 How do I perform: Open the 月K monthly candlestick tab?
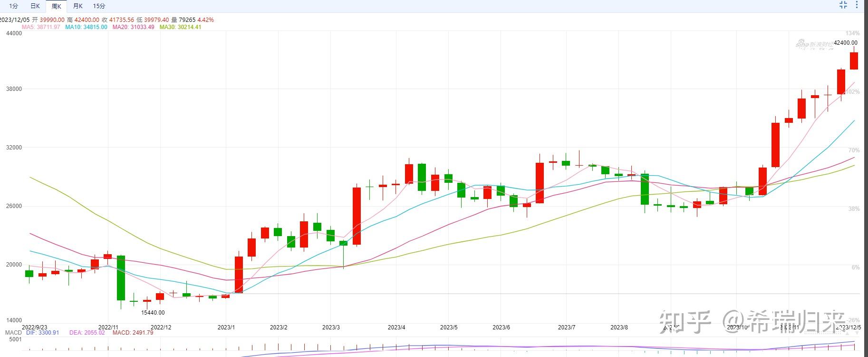pyautogui.click(x=77, y=6)
